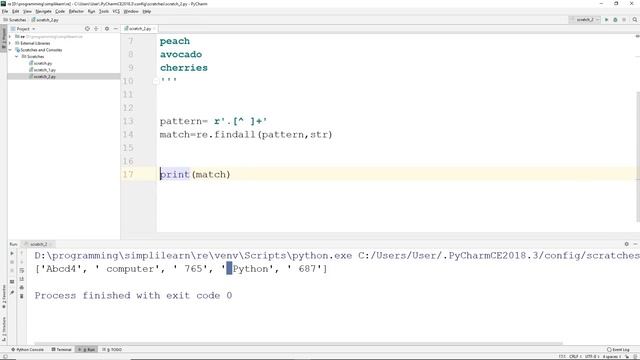Viewport: 640px width, 360px height.
Task: Collapse all with the Project panel toolbar icon
Action: click(x=96, y=29)
